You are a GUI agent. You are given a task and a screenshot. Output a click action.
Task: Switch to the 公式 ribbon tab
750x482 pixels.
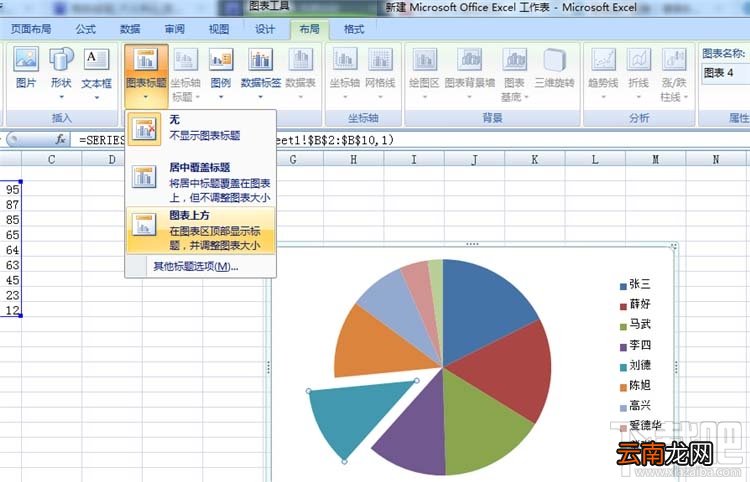[85, 29]
